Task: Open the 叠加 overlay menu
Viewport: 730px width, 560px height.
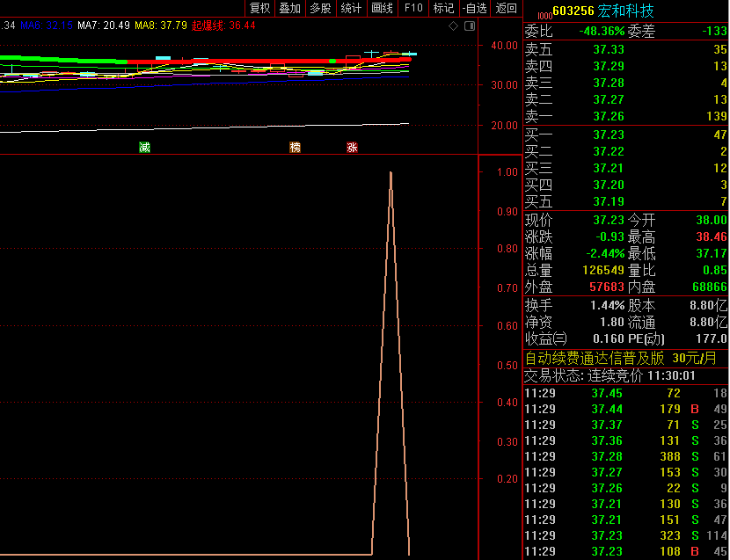Action: click(x=289, y=8)
